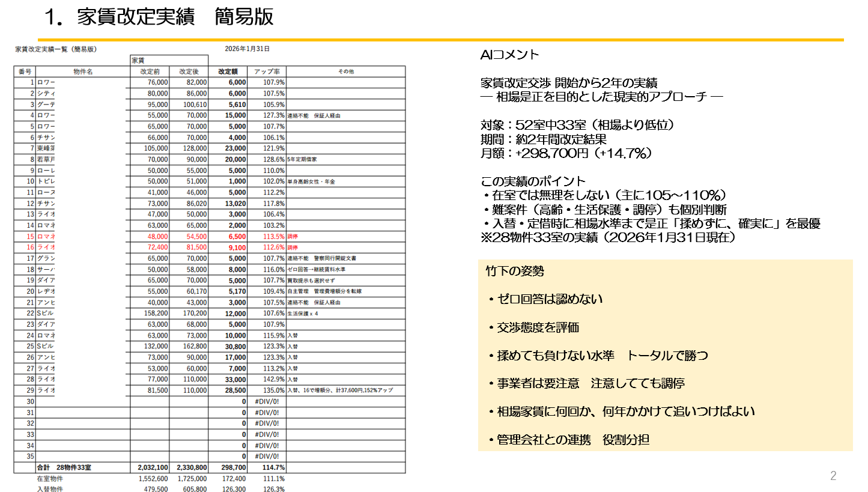Click the slide page number 2
Image resolution: width=868 pixels, height=492 pixels.
pyautogui.click(x=833, y=476)
